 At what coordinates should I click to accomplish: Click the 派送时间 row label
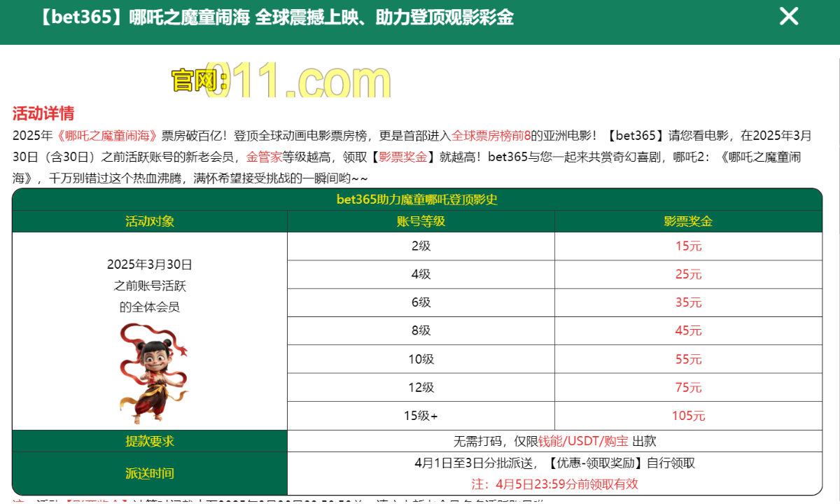click(150, 473)
